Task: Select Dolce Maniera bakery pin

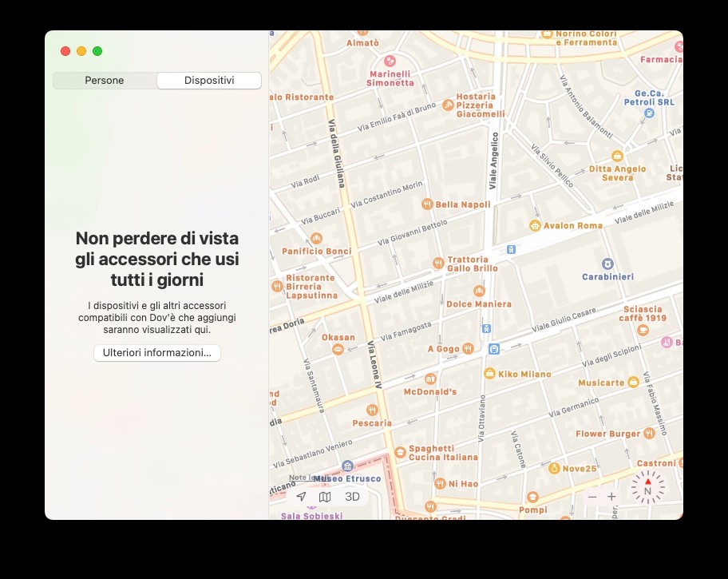Action: point(479,291)
